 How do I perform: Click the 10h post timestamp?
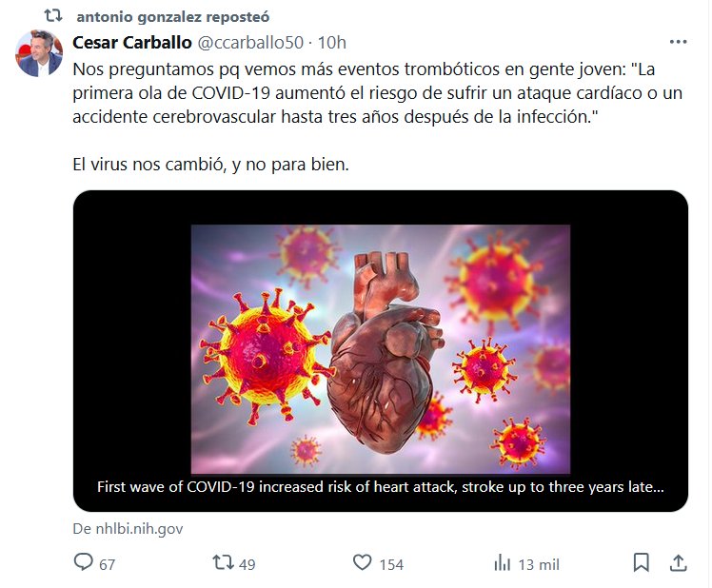pyautogui.click(x=332, y=42)
